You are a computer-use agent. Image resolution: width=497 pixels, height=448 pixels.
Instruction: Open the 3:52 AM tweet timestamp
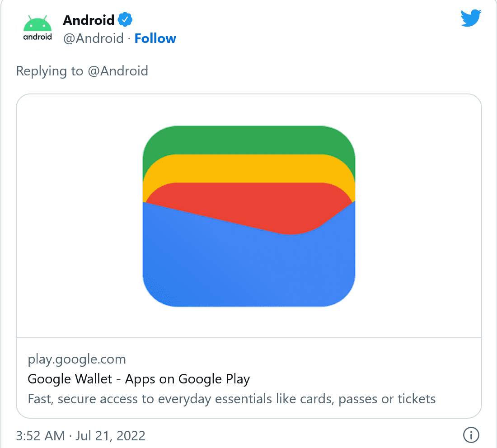click(x=40, y=435)
